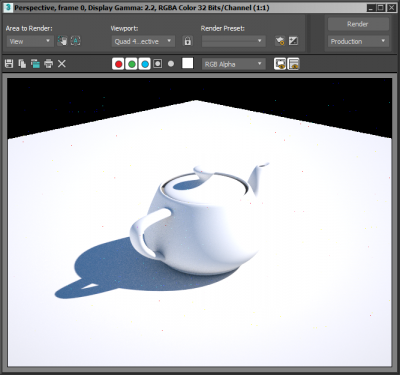Open the RGB Alpha channel dropdown
The image size is (400, 375).
pos(234,64)
